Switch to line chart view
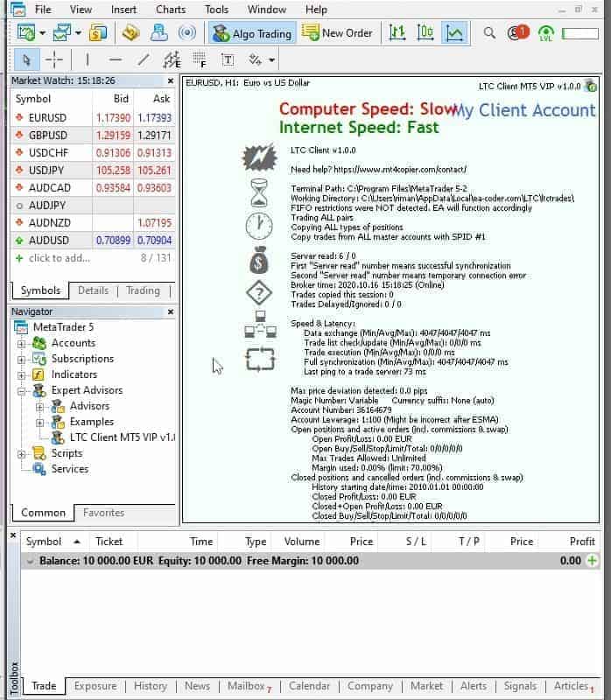The width and height of the screenshot is (611, 700). click(454, 33)
